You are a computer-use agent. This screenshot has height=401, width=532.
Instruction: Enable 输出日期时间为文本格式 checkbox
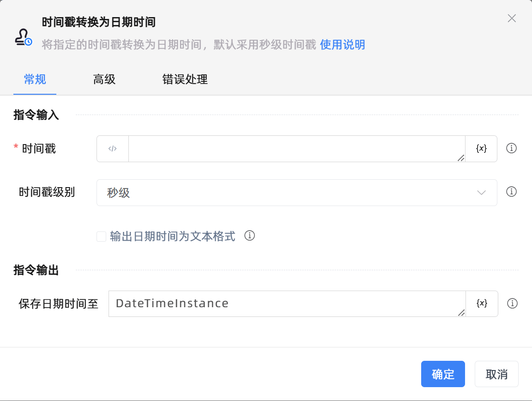(x=101, y=237)
